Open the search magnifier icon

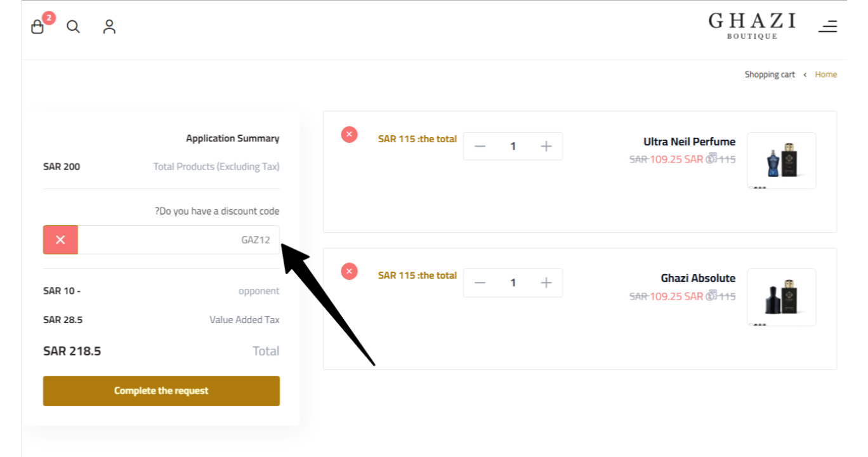click(x=74, y=27)
